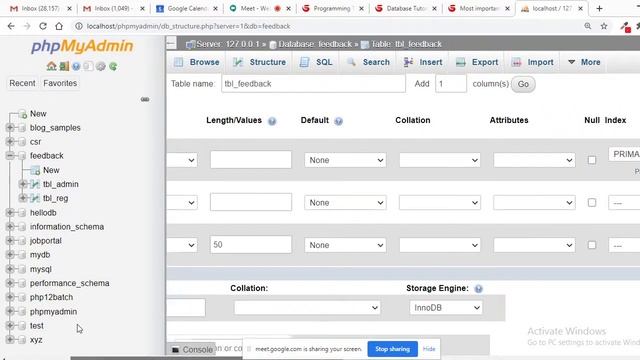This screenshot has height=360, width=640.
Task: Expand blog_samples database
Action: [x=10, y=128]
